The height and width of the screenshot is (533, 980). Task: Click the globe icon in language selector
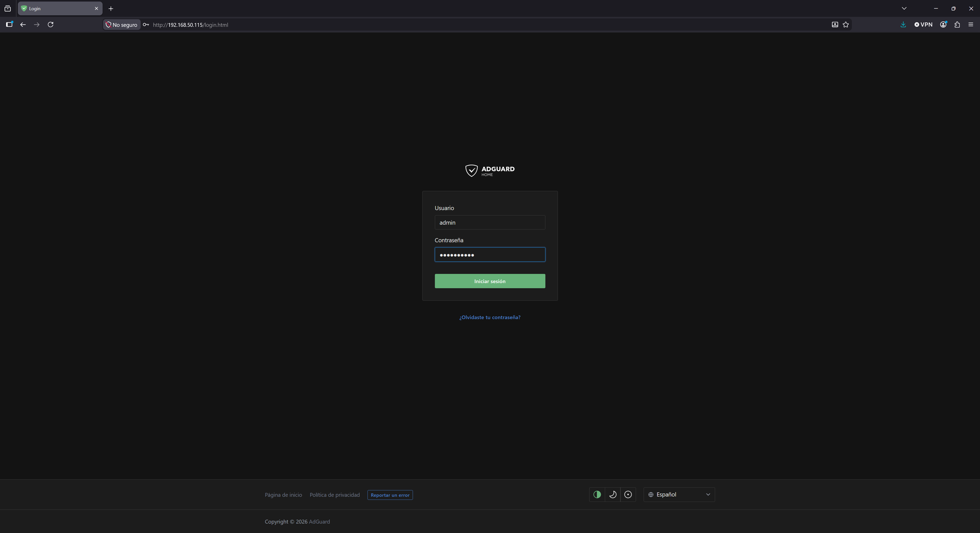click(x=651, y=494)
